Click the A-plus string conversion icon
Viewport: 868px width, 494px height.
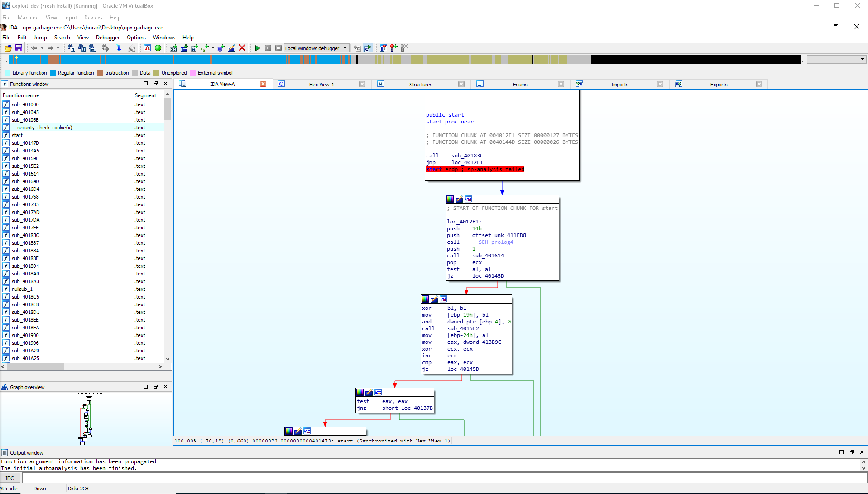(x=195, y=48)
